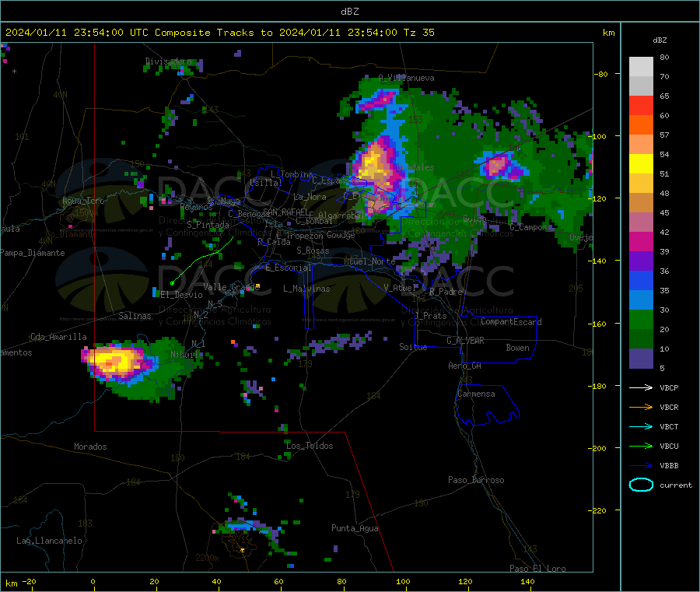Image resolution: width=700 pixels, height=592 pixels.
Task: Click the A_Villanueva place label
Action: (x=406, y=78)
